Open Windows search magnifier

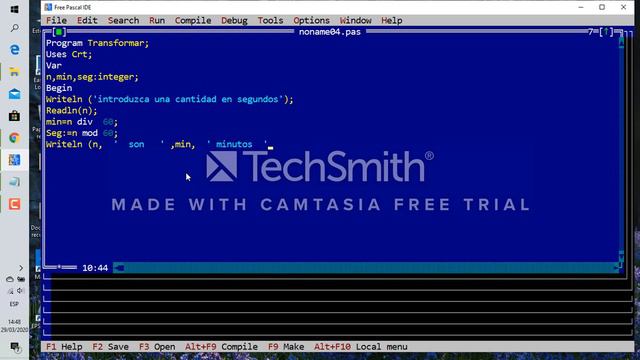coord(14,28)
